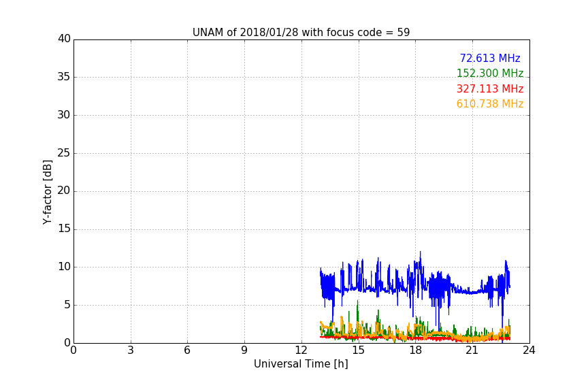Click the 12 tick on the time axis
Screen dimensions: 588x392
click(x=301, y=350)
